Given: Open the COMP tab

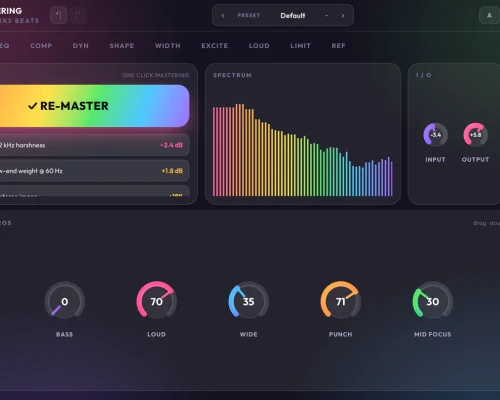Looking at the screenshot, I should coord(41,46).
